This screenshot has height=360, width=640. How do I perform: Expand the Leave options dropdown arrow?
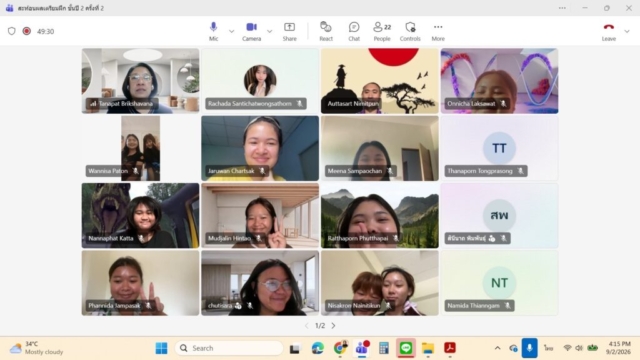click(627, 31)
